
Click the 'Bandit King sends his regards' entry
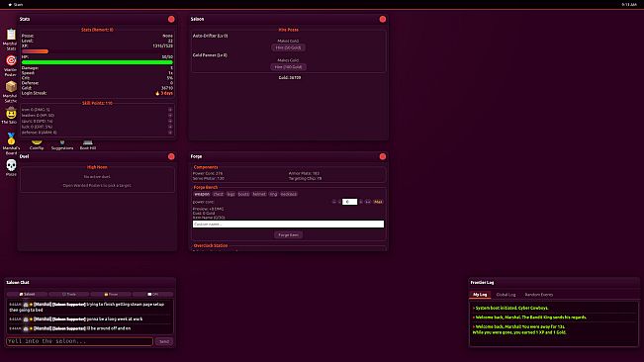529,317
